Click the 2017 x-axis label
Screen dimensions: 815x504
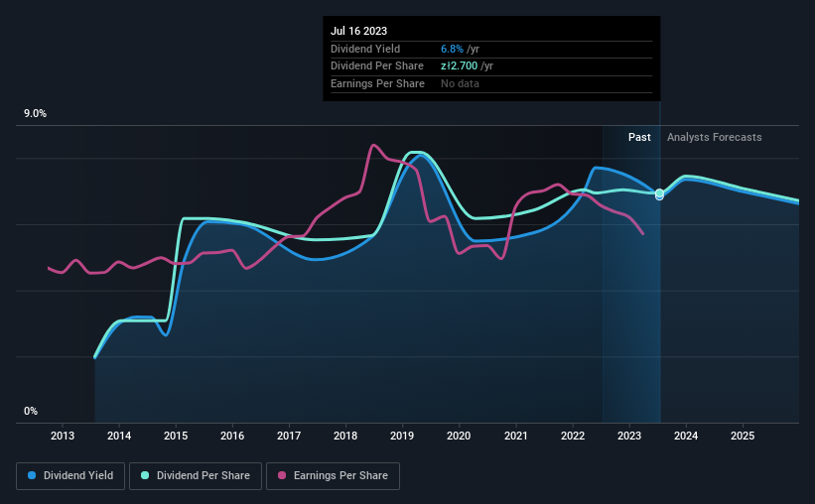[289, 436]
